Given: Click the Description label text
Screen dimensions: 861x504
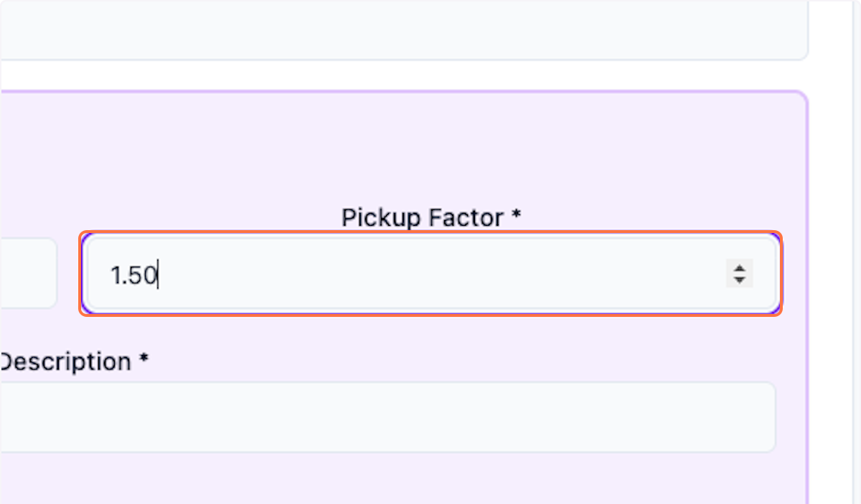Looking at the screenshot, I should (65, 361).
